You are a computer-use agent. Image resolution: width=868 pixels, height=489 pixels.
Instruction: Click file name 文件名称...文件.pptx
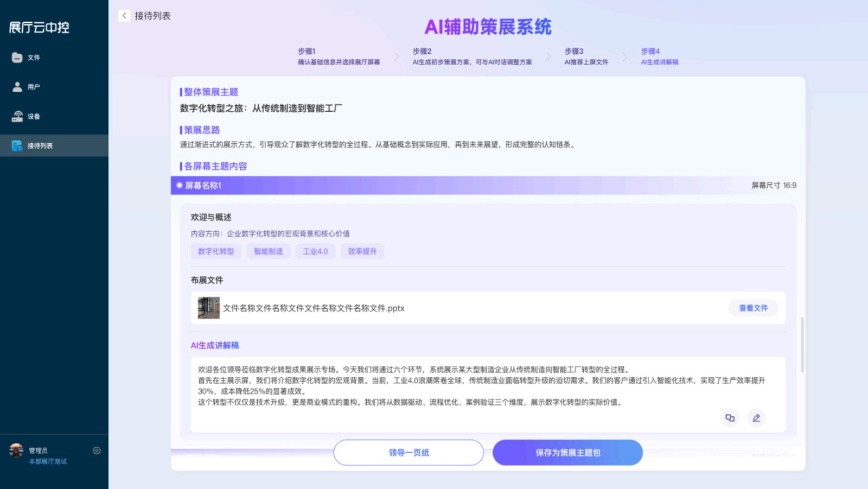[314, 308]
